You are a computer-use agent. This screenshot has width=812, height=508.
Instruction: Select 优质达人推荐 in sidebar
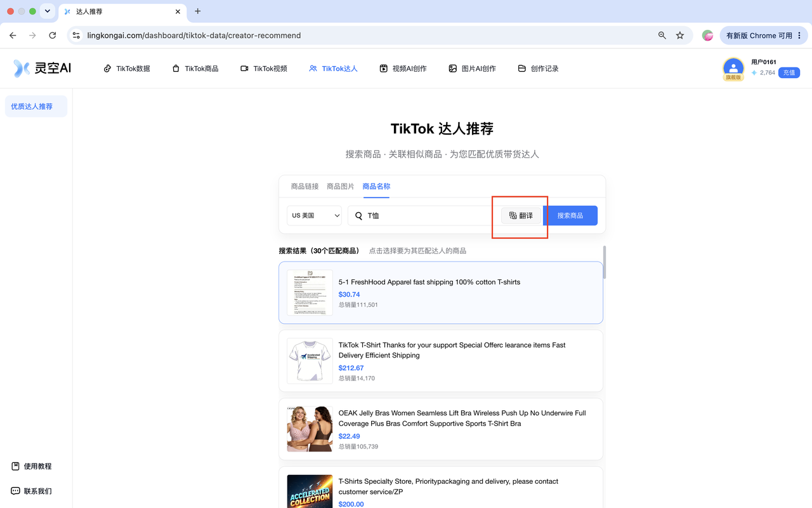coord(36,107)
